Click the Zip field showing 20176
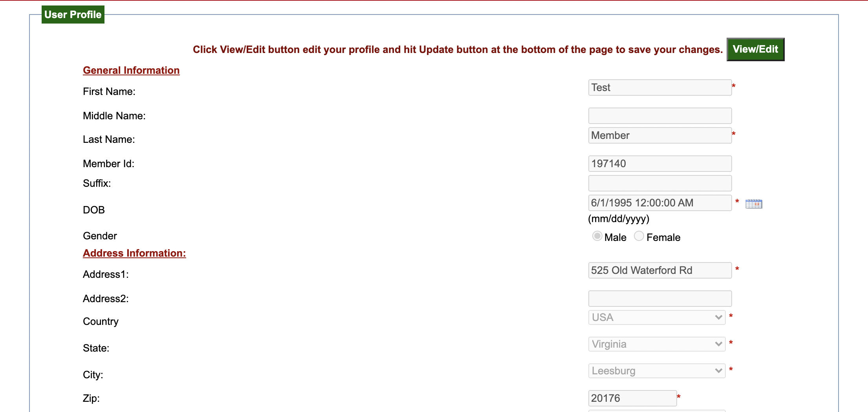The width and height of the screenshot is (868, 412). pos(632,398)
